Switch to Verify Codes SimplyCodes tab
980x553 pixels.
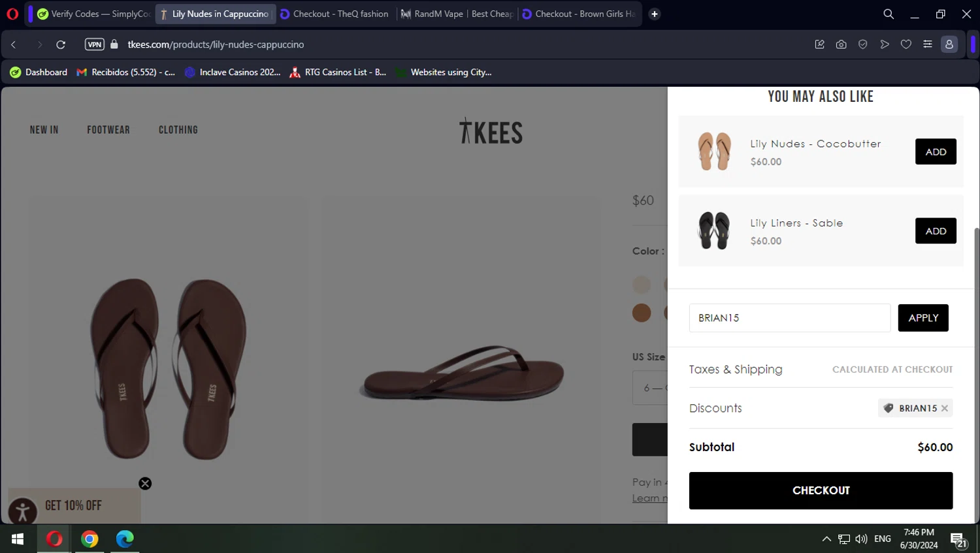click(94, 14)
